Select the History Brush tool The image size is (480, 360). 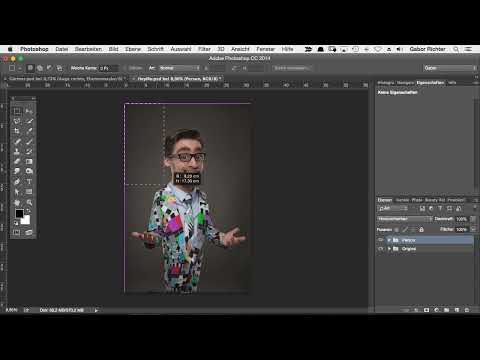[29, 151]
